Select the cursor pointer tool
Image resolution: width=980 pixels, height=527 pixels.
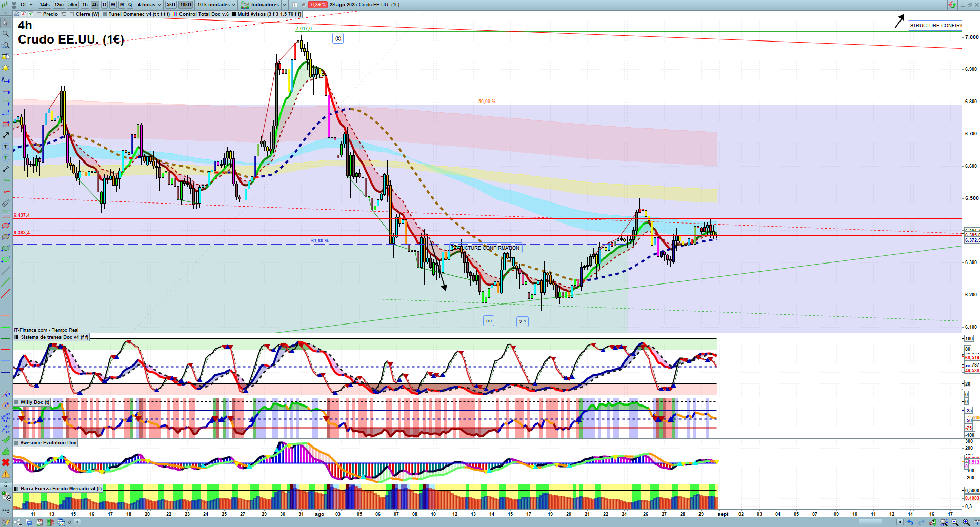(x=6, y=23)
